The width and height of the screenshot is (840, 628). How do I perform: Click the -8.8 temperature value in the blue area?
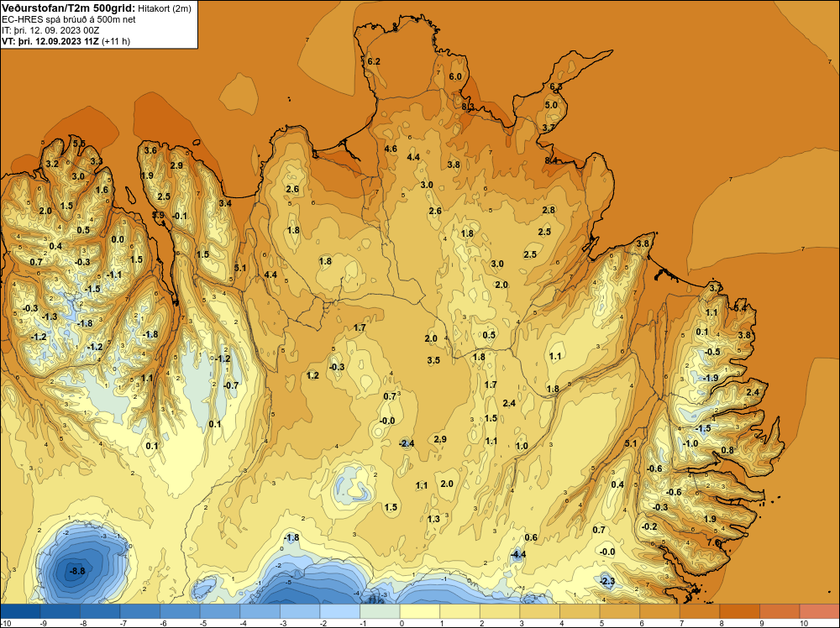pos(77,571)
